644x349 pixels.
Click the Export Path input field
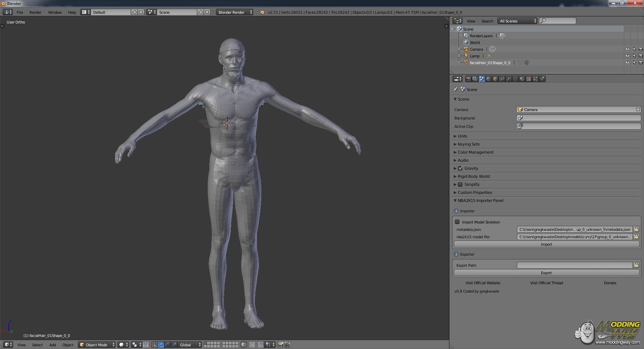coord(574,265)
